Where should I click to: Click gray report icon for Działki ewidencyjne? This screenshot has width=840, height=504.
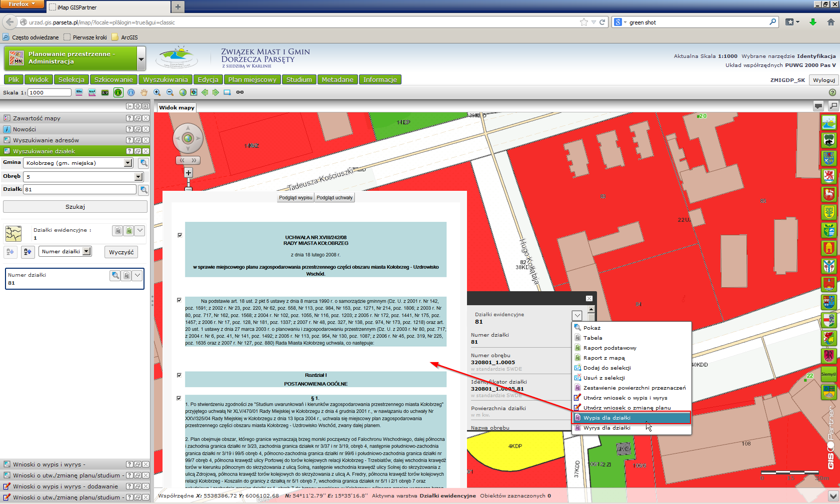(118, 230)
